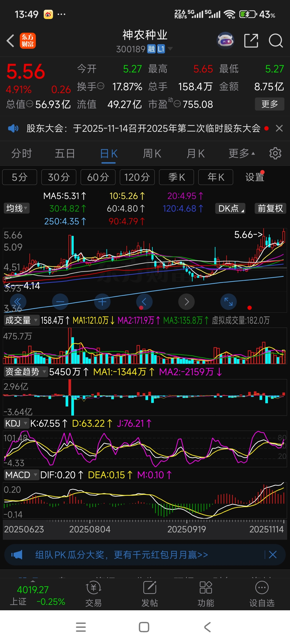Switch to 周K tab
290x644 pixels.
[152, 153]
